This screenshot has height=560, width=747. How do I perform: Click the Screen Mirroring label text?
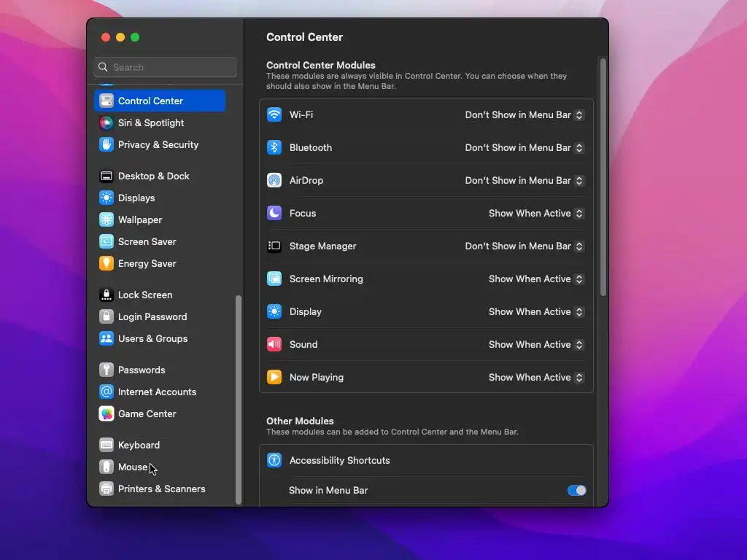click(x=326, y=279)
